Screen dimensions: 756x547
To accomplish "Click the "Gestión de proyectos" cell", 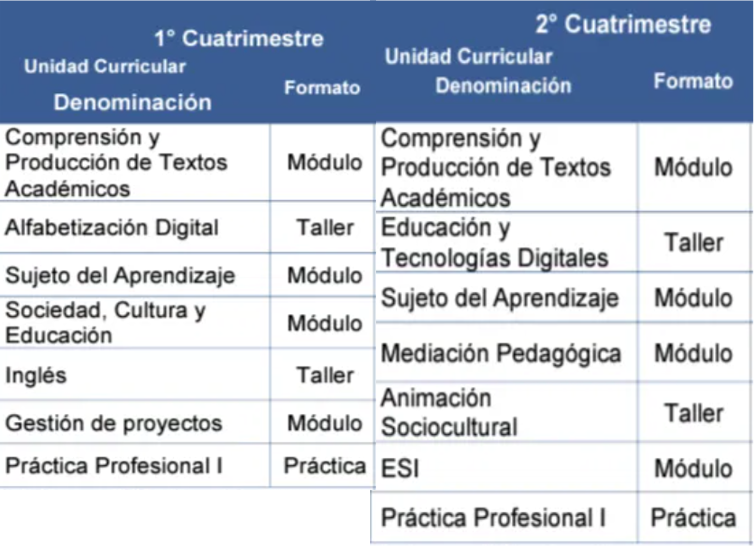I will [114, 423].
